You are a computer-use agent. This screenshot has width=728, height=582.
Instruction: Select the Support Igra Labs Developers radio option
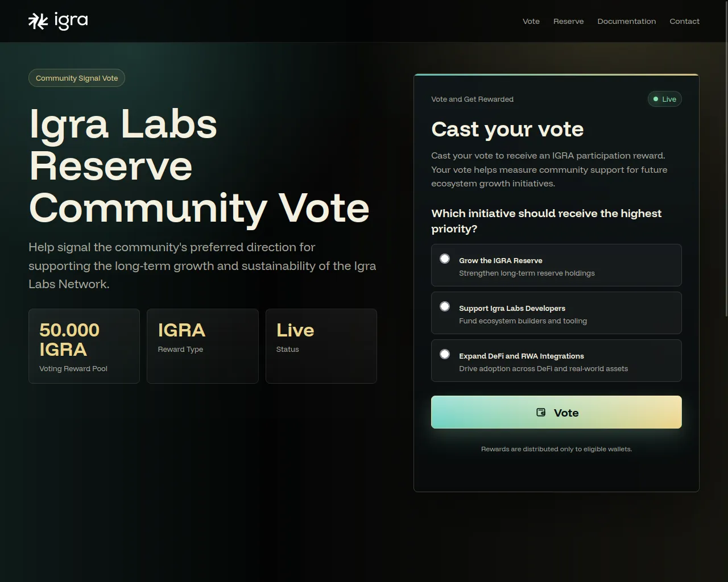click(x=445, y=306)
